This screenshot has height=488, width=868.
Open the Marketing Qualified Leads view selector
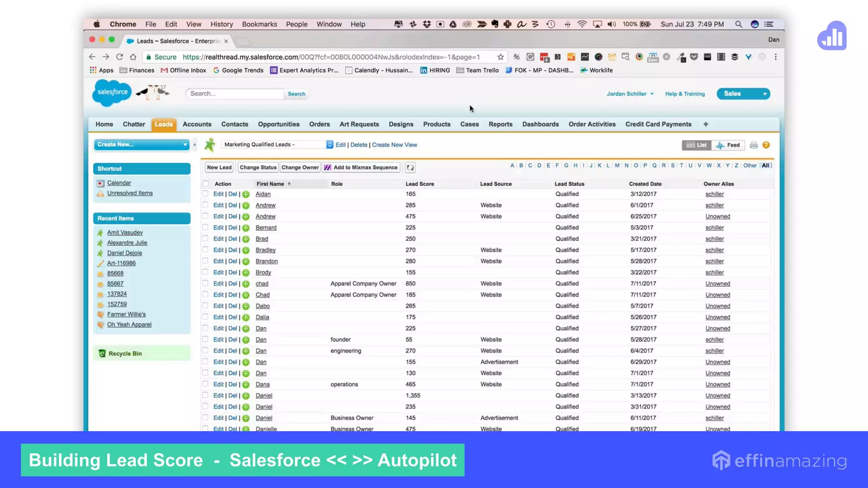point(278,144)
